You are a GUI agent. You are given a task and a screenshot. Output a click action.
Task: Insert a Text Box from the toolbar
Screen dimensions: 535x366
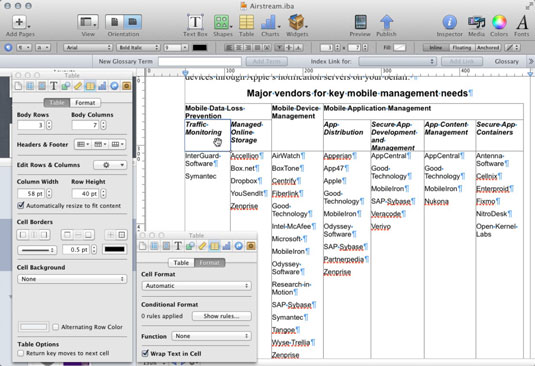(x=195, y=22)
